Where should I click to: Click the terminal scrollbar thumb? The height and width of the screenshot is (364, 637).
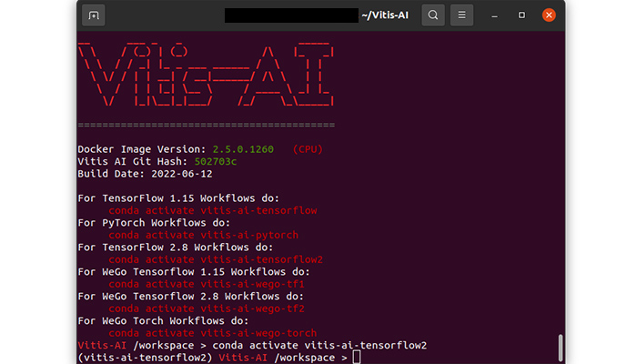(561, 348)
